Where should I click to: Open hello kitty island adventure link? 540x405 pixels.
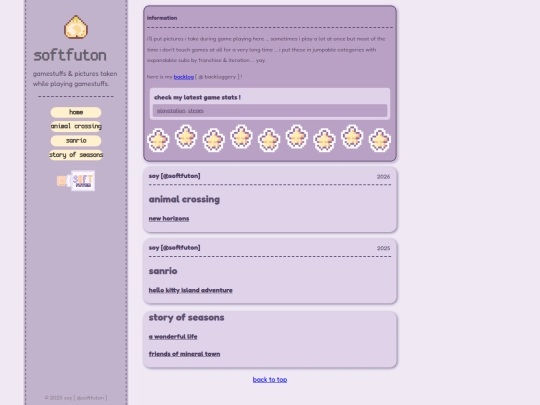point(190,290)
